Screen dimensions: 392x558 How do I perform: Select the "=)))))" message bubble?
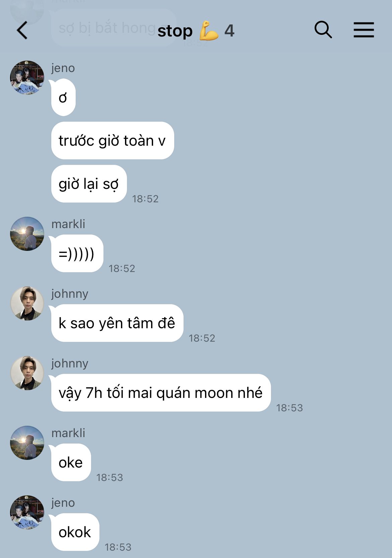point(77,253)
